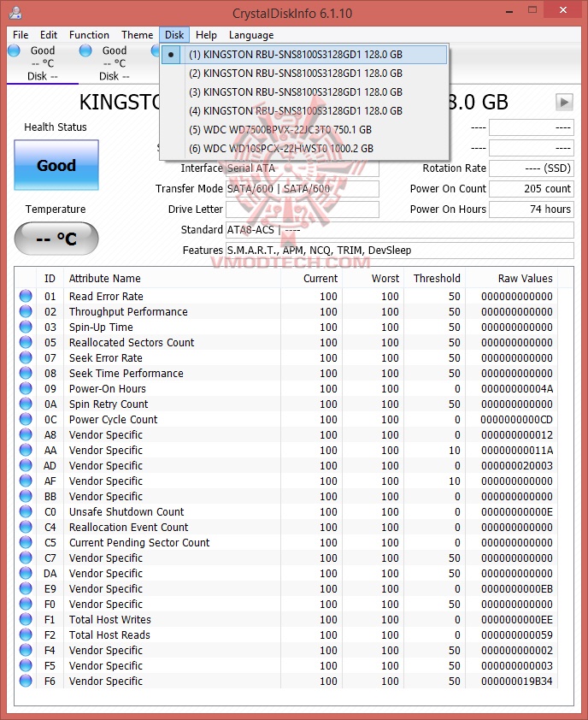The height and width of the screenshot is (720, 588).
Task: Click raw value 00000000011A
Action: click(517, 451)
